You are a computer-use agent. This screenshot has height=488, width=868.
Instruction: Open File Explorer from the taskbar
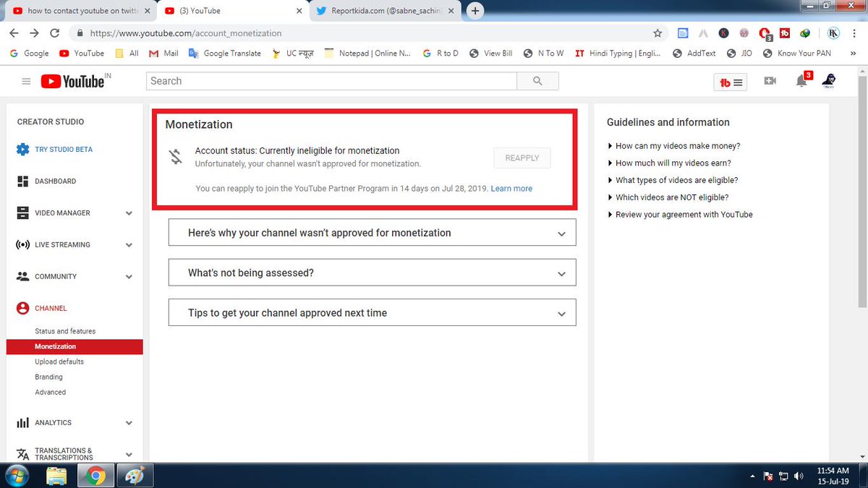pos(56,476)
